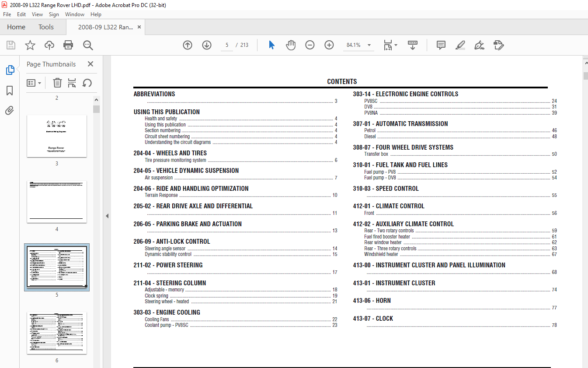Open the thumbnails options dropdown menu
This screenshot has width=588, height=368.
click(x=34, y=83)
